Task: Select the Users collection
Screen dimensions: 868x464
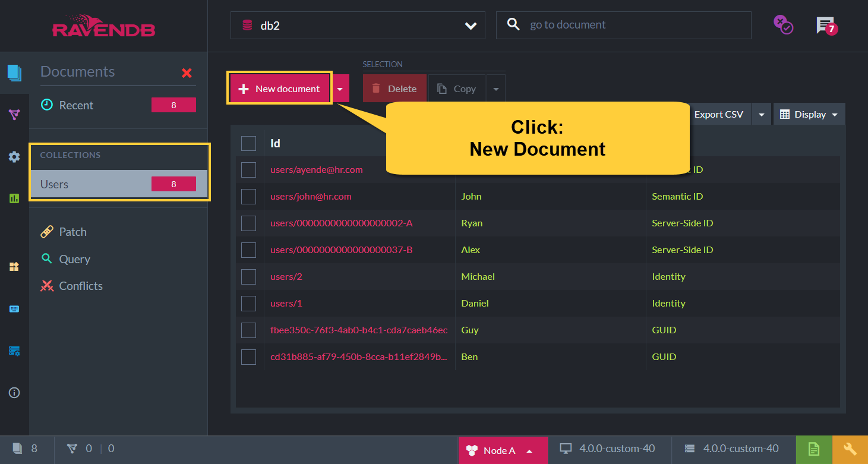Action: pyautogui.click(x=118, y=184)
